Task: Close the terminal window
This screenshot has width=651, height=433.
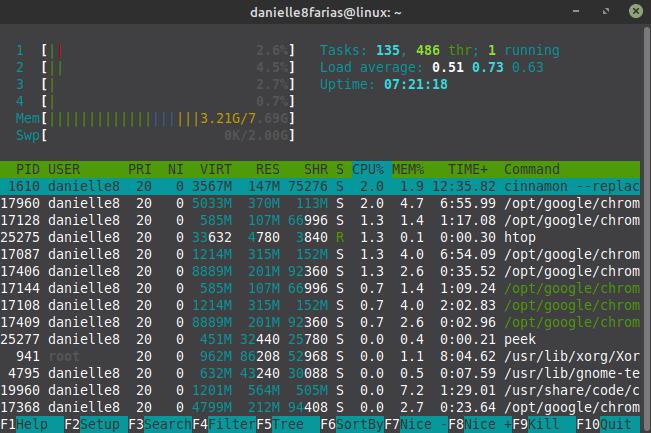Action: (636, 11)
